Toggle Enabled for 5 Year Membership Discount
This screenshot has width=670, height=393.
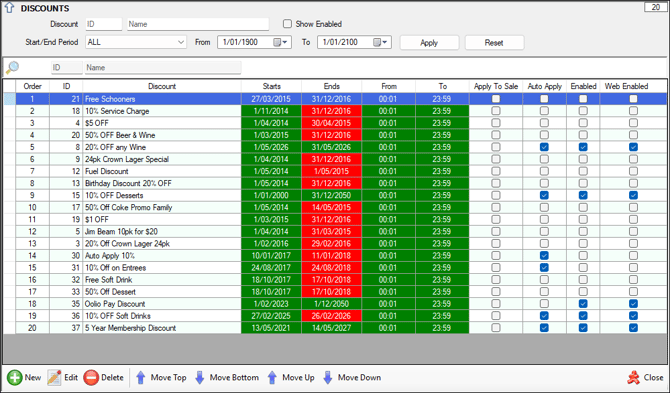[x=583, y=328]
